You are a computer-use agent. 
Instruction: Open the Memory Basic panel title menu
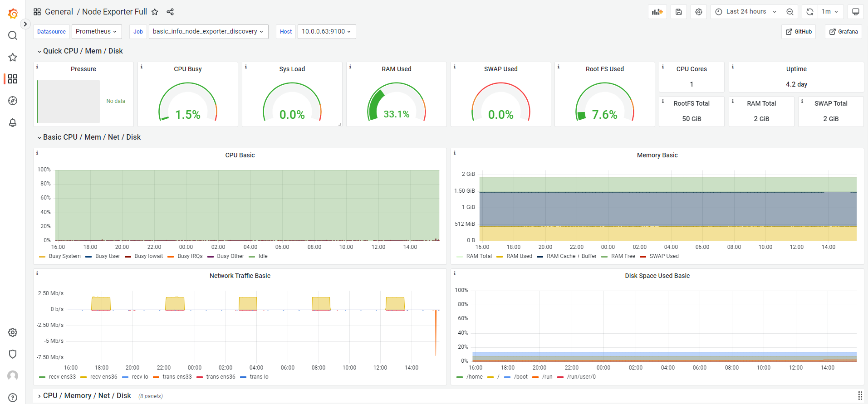coord(657,155)
